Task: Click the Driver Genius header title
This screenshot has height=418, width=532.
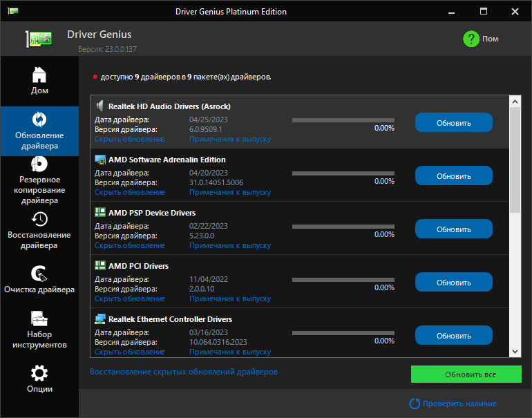Action: click(x=99, y=35)
